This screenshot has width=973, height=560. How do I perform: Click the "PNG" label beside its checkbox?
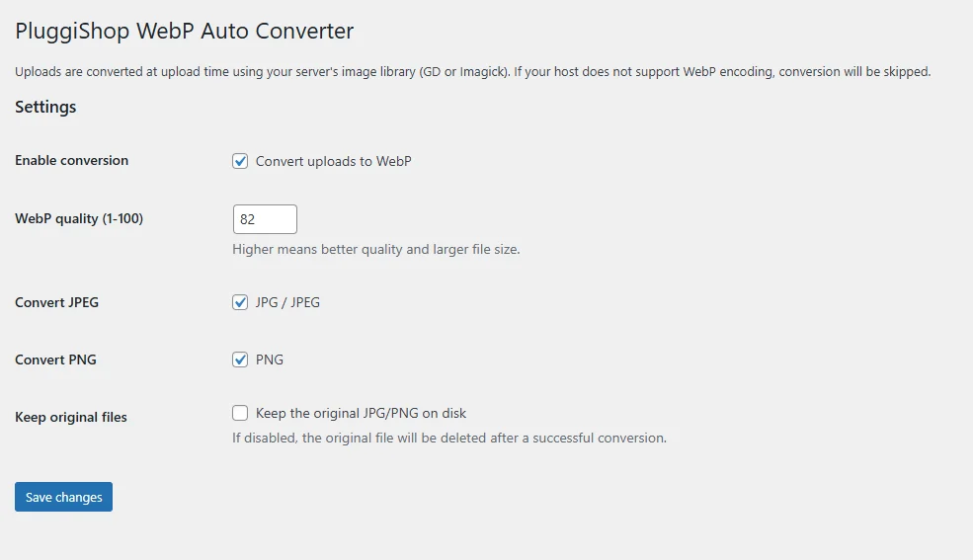[x=270, y=360]
